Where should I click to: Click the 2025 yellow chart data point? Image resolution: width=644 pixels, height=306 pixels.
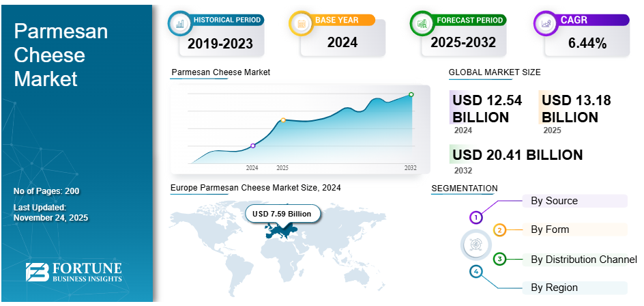click(x=283, y=121)
